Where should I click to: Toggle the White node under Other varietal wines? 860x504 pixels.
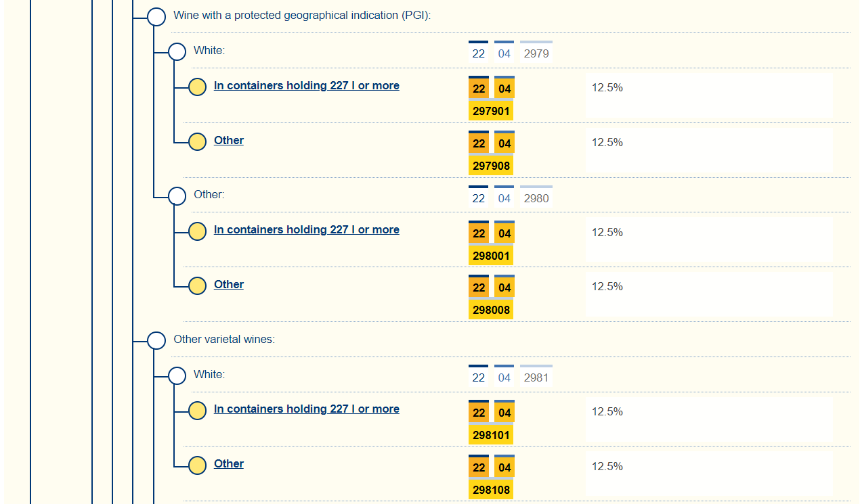point(177,375)
